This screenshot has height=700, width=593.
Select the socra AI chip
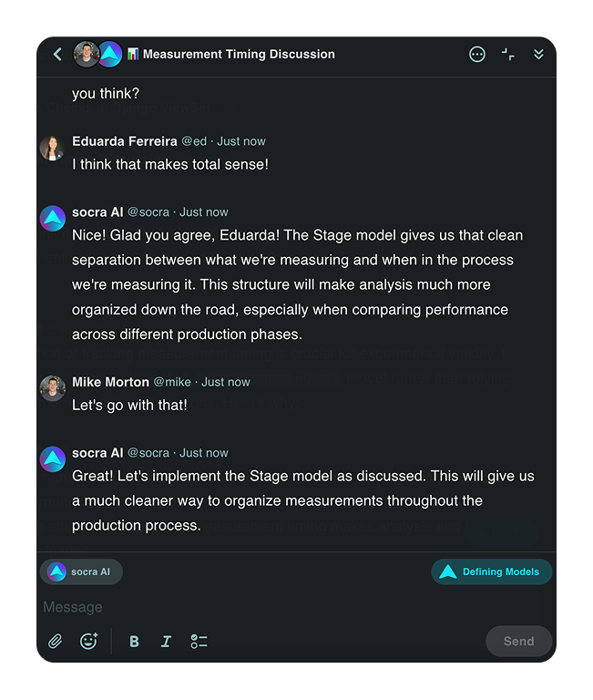click(81, 572)
